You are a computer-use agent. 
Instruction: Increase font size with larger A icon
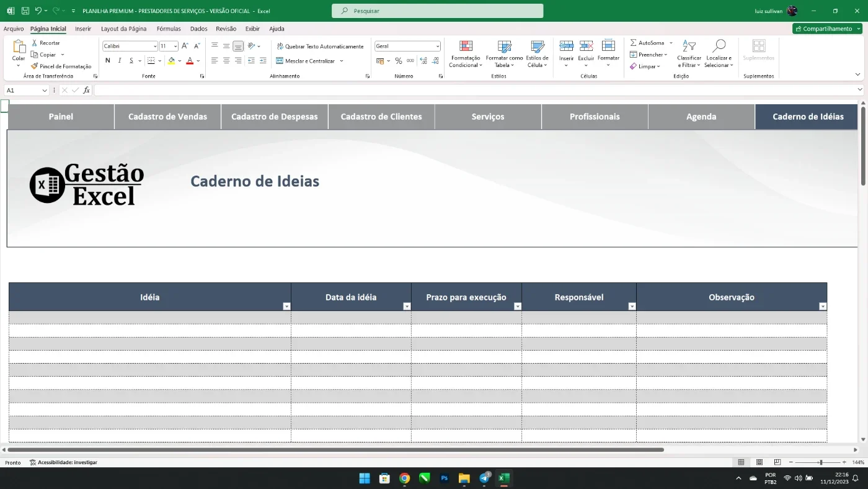(185, 46)
